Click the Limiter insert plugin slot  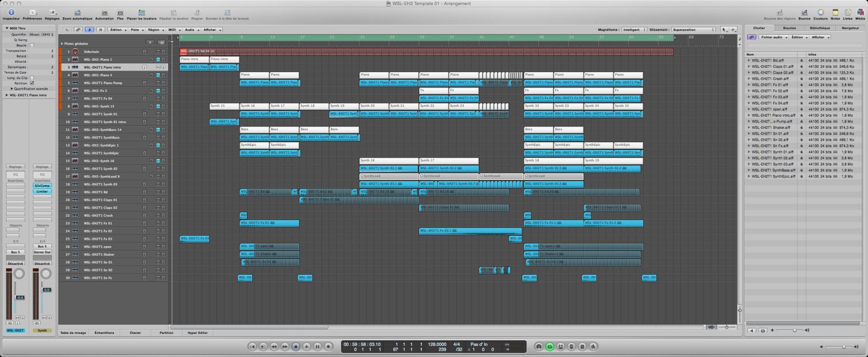42,191
